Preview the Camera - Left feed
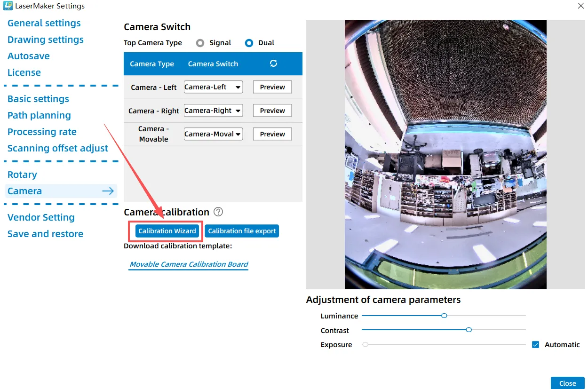The image size is (588, 389). click(x=272, y=87)
